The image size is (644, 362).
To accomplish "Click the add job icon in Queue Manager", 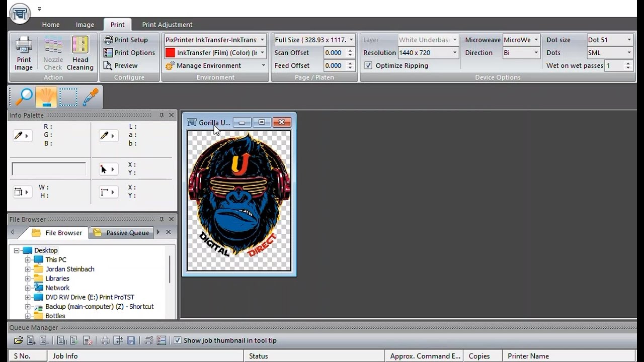I will click(x=31, y=340).
